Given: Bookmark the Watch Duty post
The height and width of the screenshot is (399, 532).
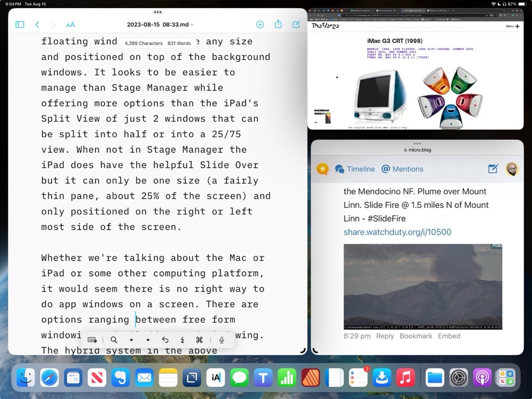Looking at the screenshot, I should pos(416,336).
